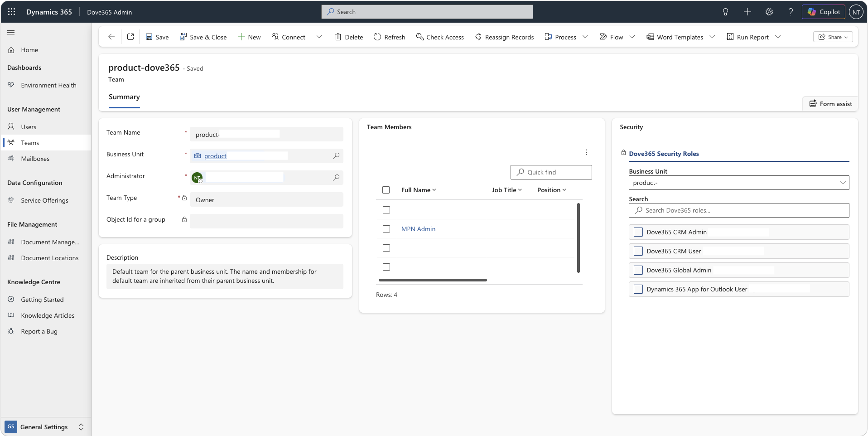Open the Form assist pane

click(830, 104)
